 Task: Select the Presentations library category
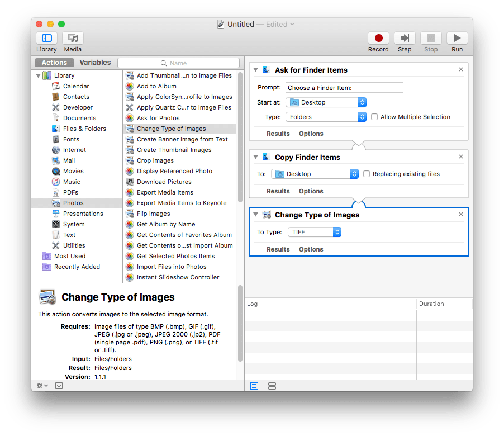coord(83,214)
